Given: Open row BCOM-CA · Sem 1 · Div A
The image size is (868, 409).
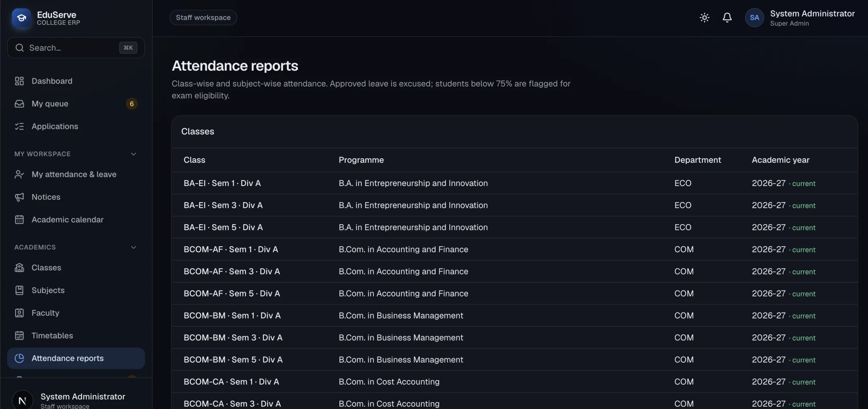Looking at the screenshot, I should (x=514, y=382).
